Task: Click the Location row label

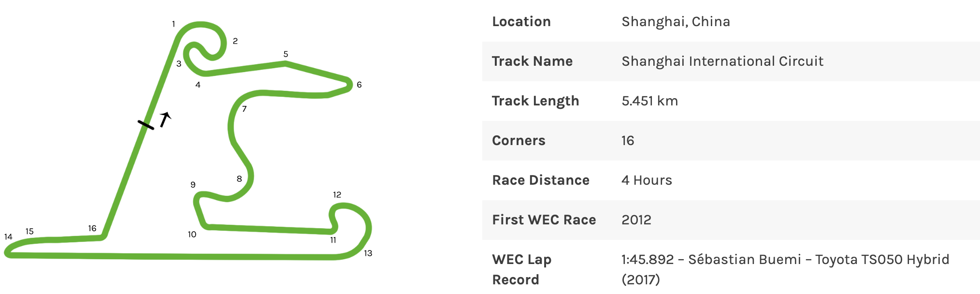Action: 521,22
